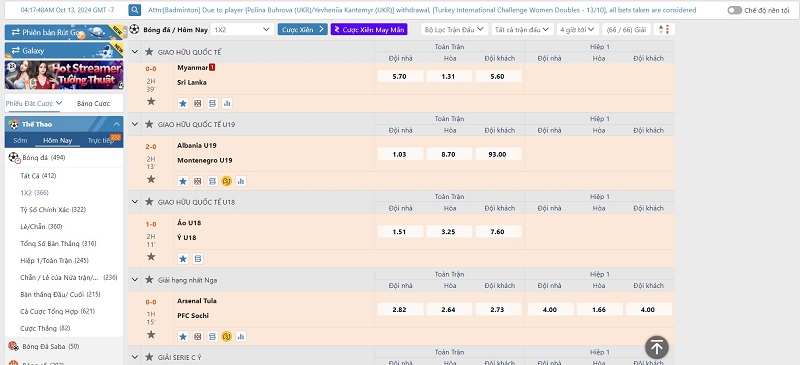
Task: Click the scroll-to-top arrow button
Action: [657, 348]
